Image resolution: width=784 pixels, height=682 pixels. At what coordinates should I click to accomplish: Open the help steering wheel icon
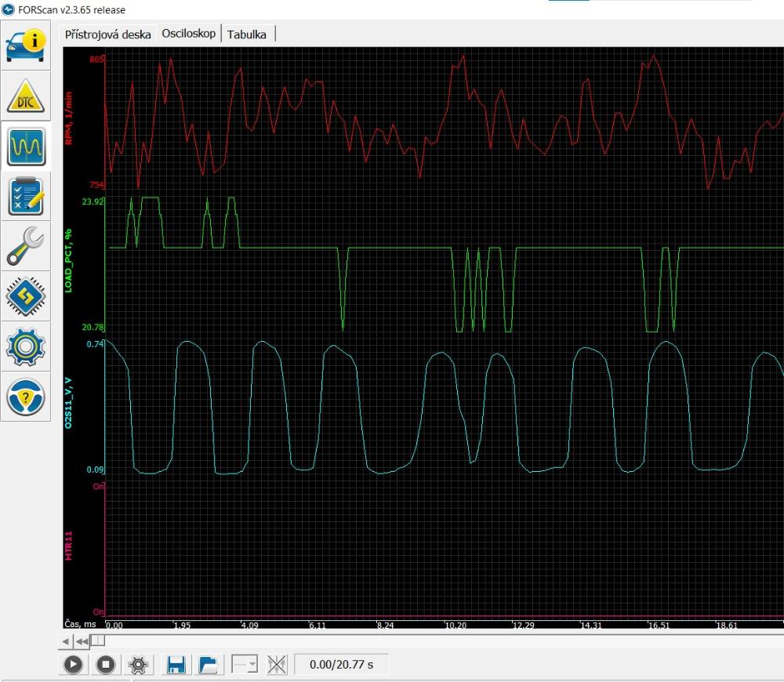coord(26,396)
